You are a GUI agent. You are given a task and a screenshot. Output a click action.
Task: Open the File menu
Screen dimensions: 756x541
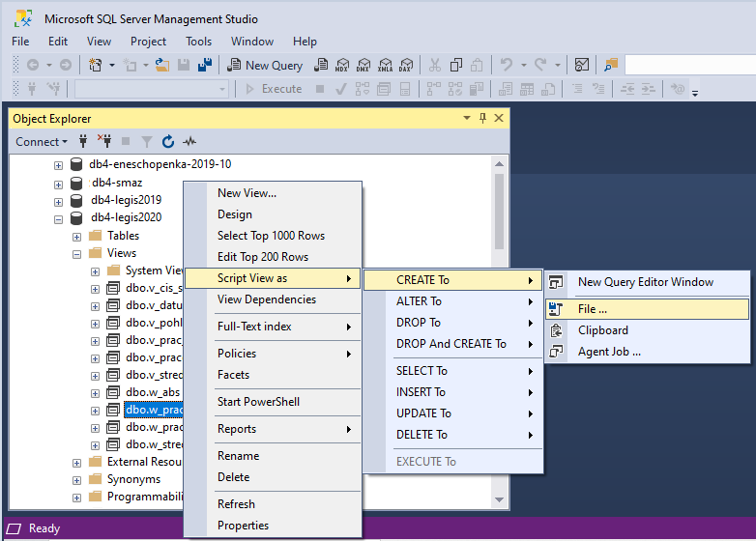(x=20, y=42)
